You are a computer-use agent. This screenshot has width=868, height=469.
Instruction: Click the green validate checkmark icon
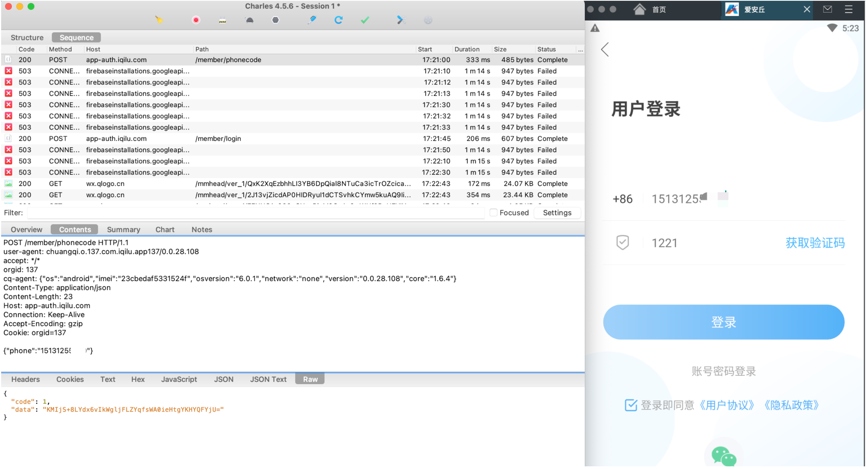pyautogui.click(x=365, y=20)
